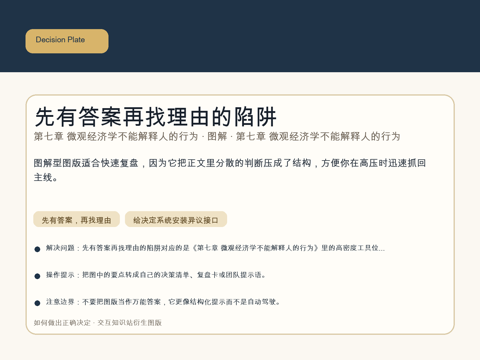
Task: Click the subtitle line starting 第七章 微观经济学
Action: 217,136
